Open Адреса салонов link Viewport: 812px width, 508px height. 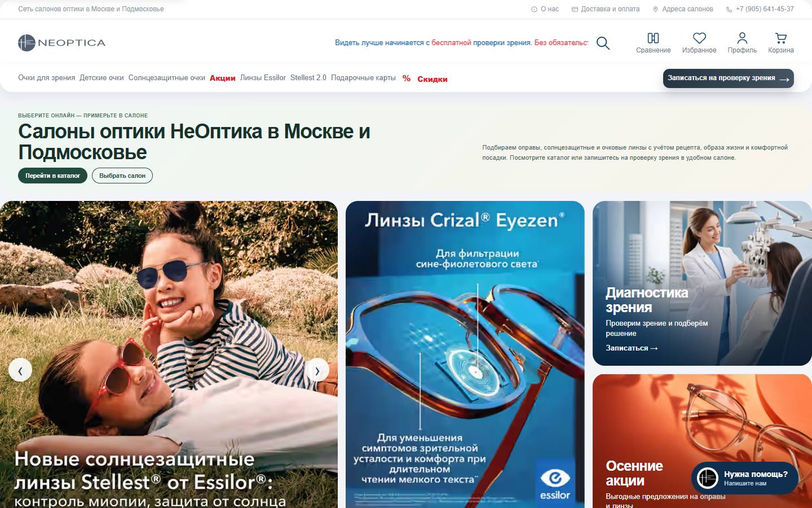click(x=683, y=9)
